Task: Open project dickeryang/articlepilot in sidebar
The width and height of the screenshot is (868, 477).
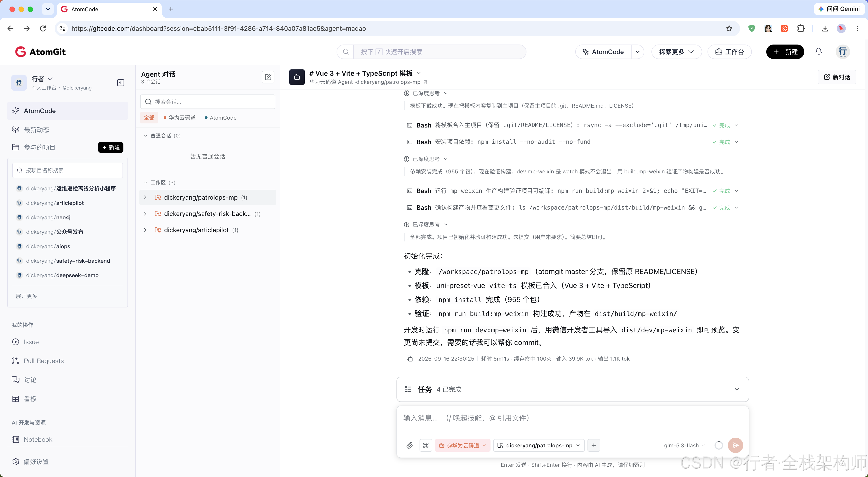Action: click(55, 203)
